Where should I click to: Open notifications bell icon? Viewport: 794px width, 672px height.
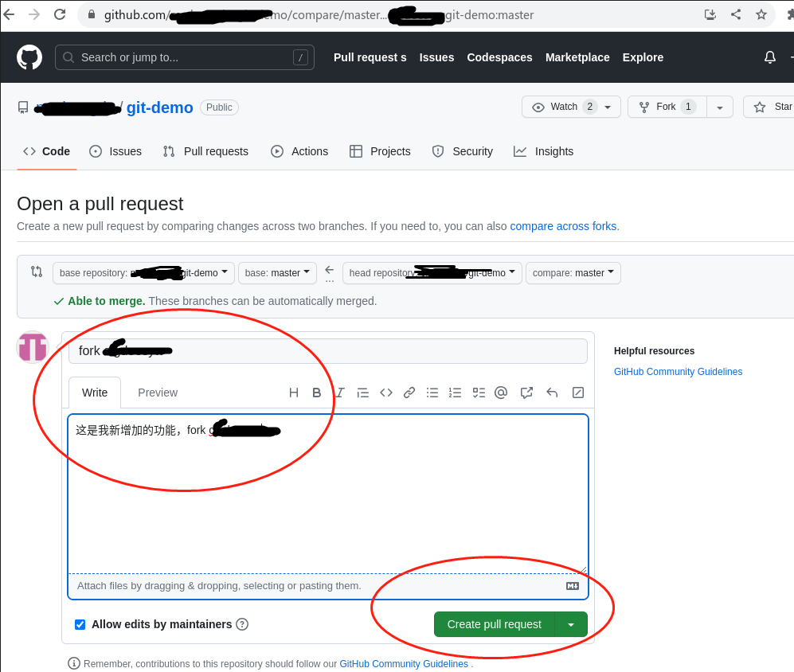coord(769,57)
